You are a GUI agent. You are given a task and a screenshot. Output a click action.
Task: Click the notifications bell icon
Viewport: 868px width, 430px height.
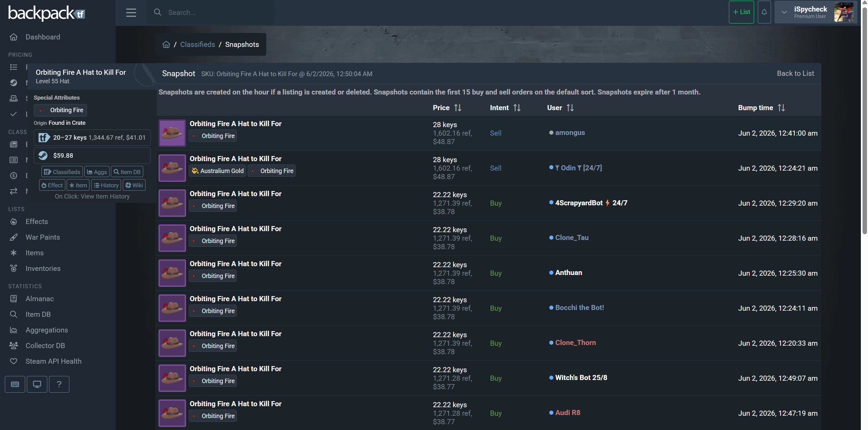764,12
